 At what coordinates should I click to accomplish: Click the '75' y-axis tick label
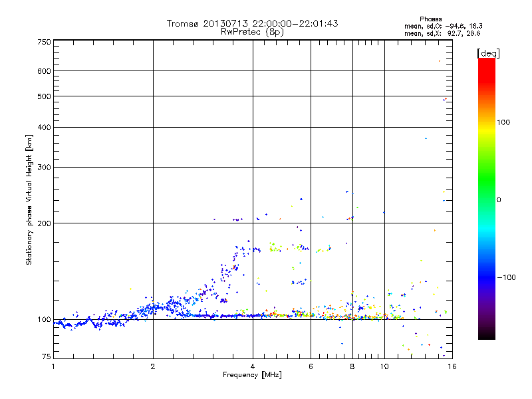47,356
